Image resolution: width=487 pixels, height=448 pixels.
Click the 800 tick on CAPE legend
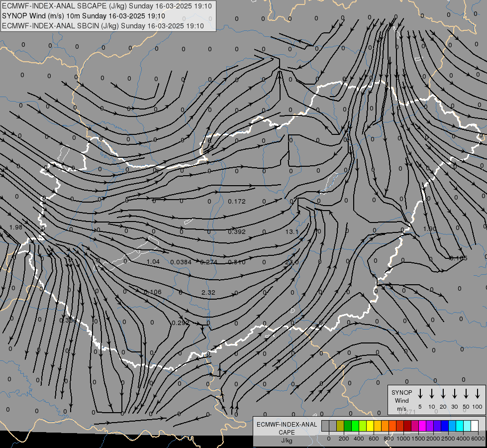pyautogui.click(x=389, y=439)
